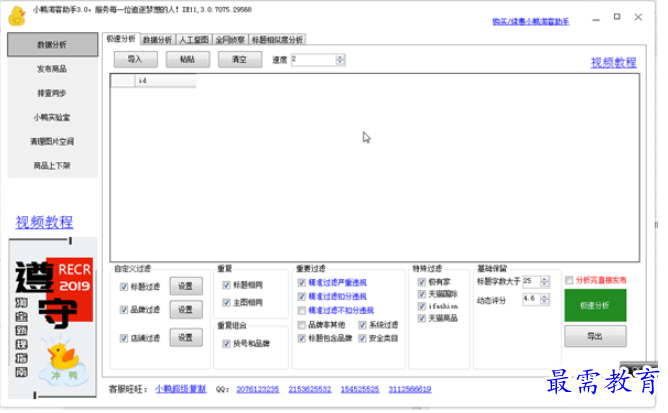This screenshot has height=413, width=668.
Task: Open QQ link 2076123235
Action: point(258,390)
